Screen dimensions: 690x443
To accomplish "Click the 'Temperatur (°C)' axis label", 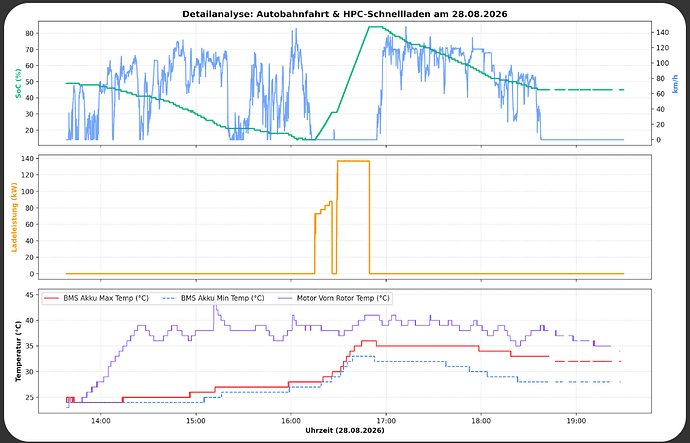I will pyautogui.click(x=18, y=351).
